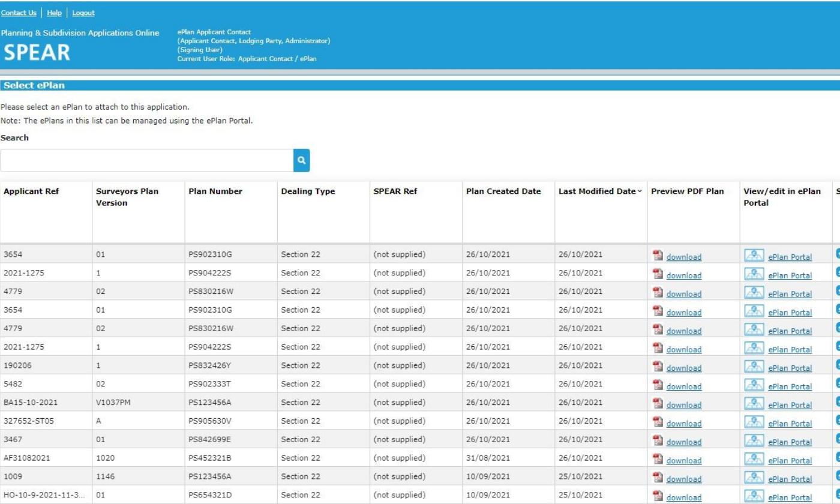Click ePlan Portal map icon for 190206
840x504 pixels.
754,367
